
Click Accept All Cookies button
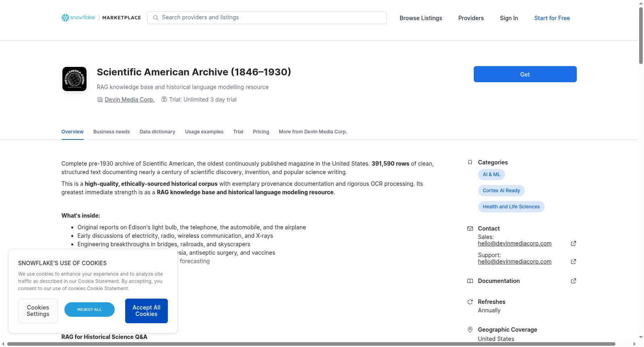click(147, 311)
